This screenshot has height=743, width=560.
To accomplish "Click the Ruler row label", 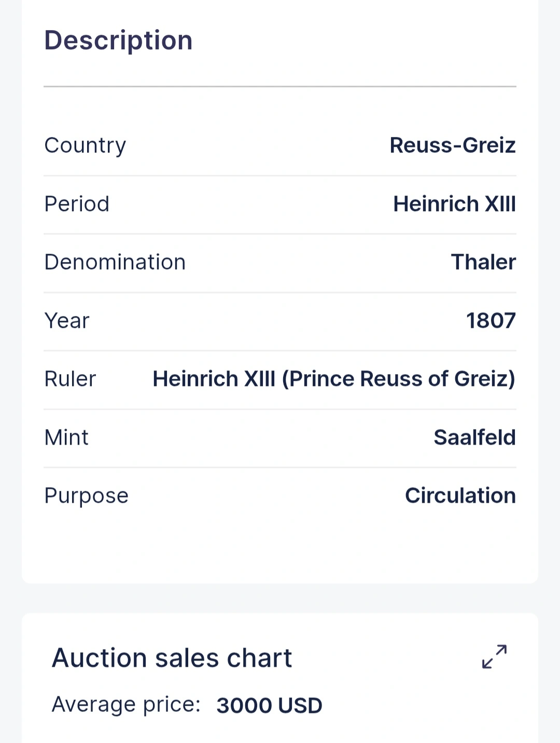I will 70,379.
